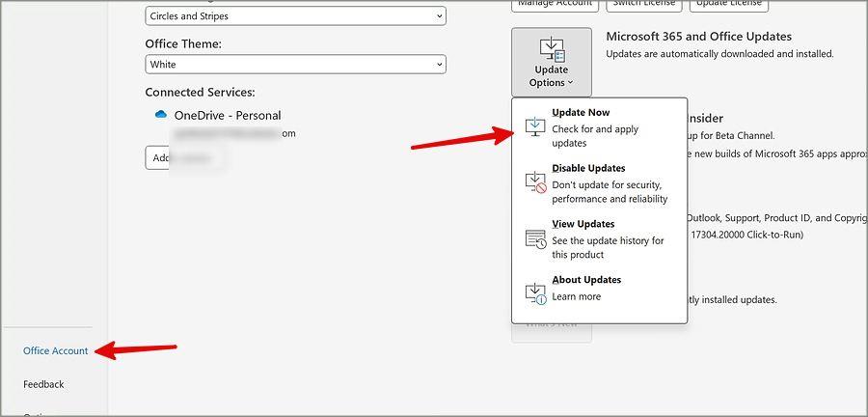Image resolution: width=868 pixels, height=417 pixels.
Task: Click the Update Now download icon
Action: click(534, 126)
